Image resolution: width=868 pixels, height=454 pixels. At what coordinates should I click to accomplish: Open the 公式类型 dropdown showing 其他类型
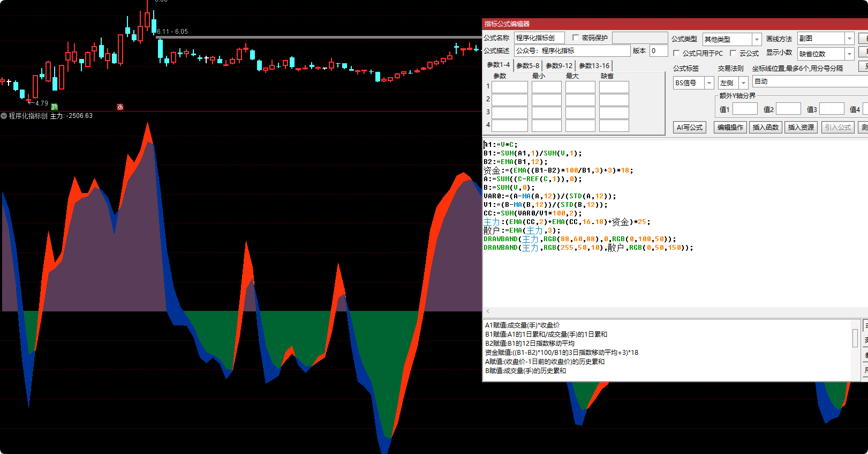coord(757,39)
